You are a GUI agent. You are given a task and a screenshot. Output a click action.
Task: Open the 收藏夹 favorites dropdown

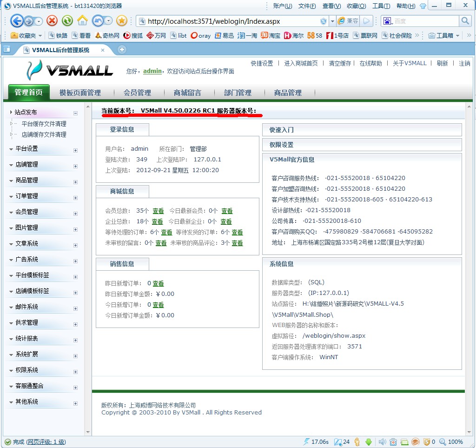click(26, 35)
